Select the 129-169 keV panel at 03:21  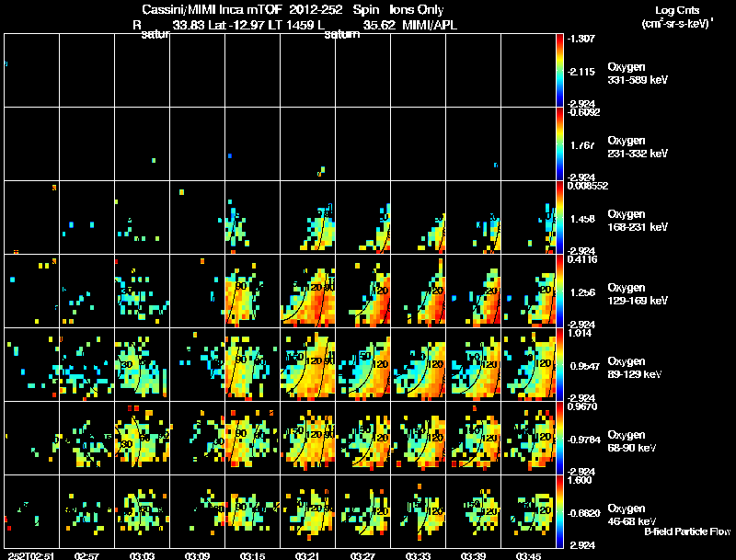[x=307, y=291]
